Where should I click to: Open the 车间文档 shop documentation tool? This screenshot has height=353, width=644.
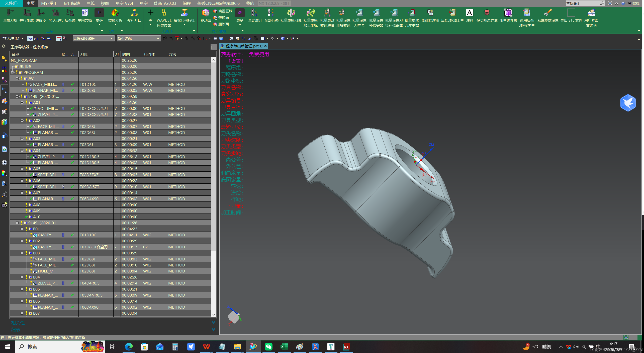pyautogui.click(x=85, y=13)
